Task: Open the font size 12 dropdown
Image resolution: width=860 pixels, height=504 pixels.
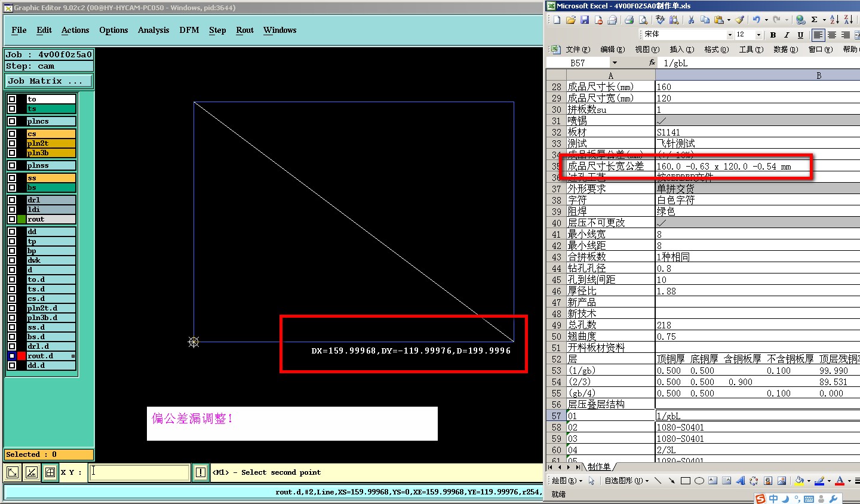Action: tap(758, 35)
